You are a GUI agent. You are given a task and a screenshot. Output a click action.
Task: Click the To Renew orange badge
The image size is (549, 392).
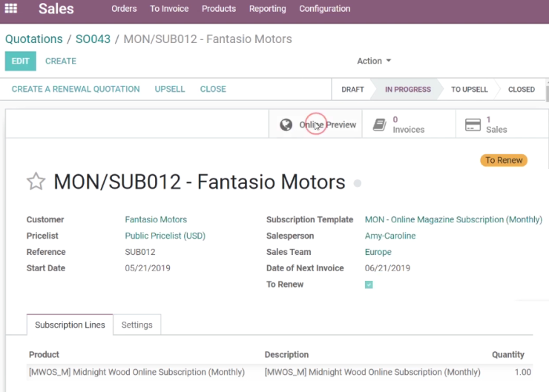click(504, 160)
